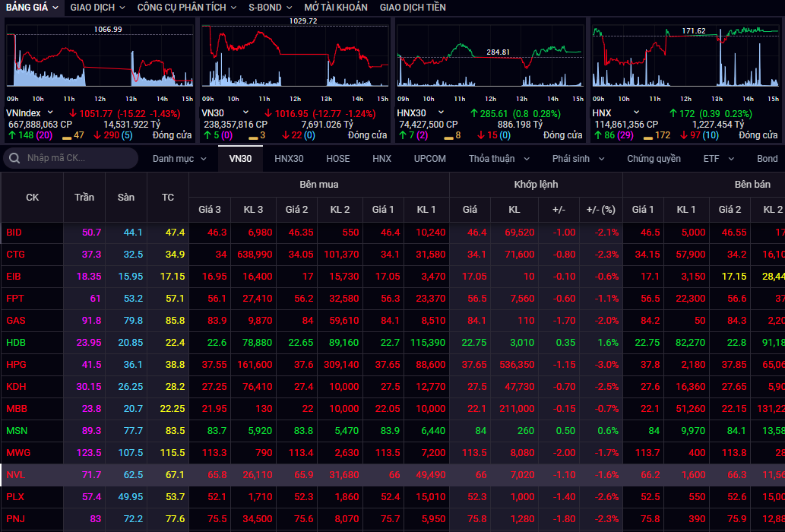This screenshot has height=532, width=785.
Task: Click MỞ TÀI KHOẢN link
Action: click(335, 8)
